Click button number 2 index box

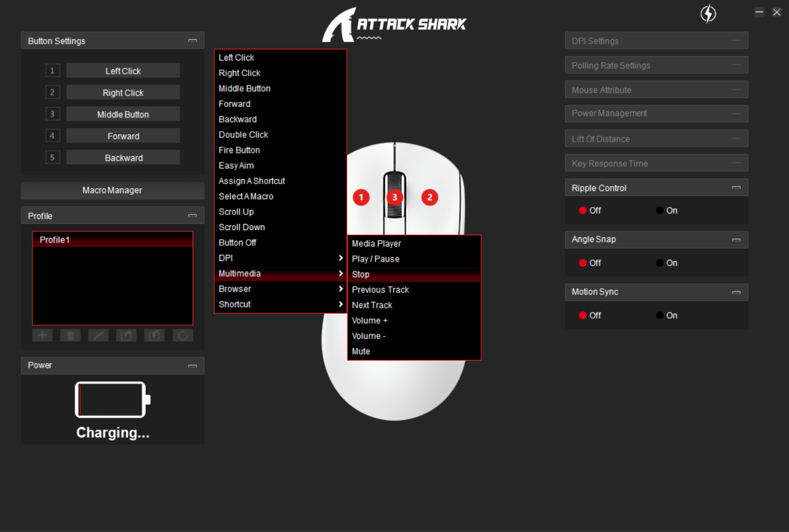pyautogui.click(x=53, y=92)
